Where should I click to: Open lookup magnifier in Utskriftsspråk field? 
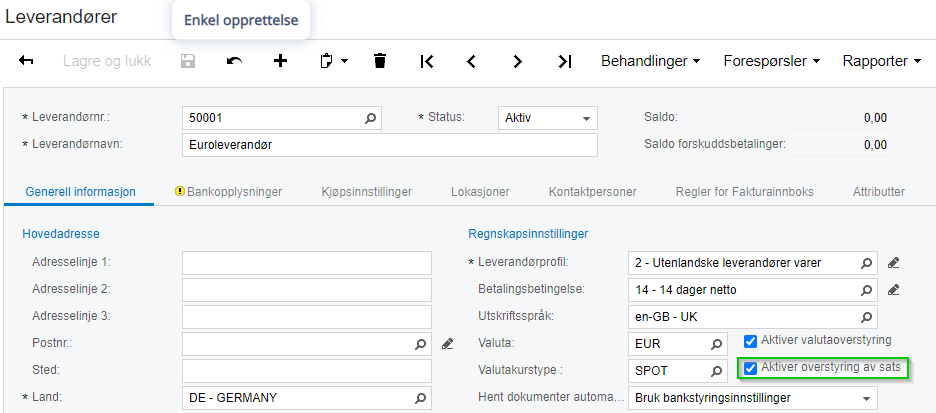(866, 317)
